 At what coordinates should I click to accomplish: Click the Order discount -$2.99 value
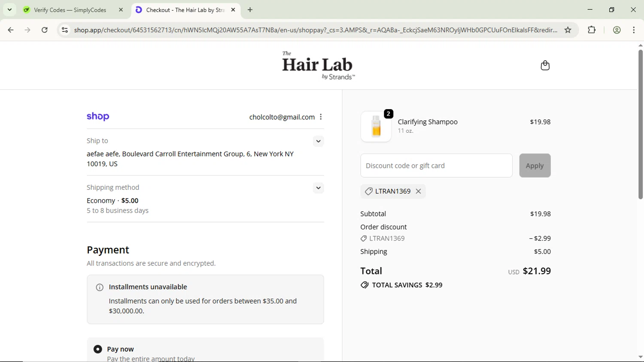click(x=540, y=238)
